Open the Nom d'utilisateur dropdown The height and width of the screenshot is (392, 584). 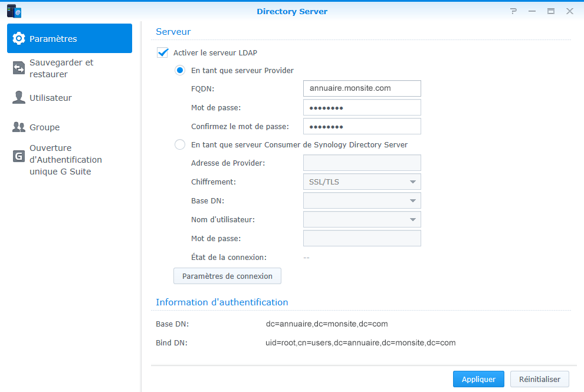[362, 220]
